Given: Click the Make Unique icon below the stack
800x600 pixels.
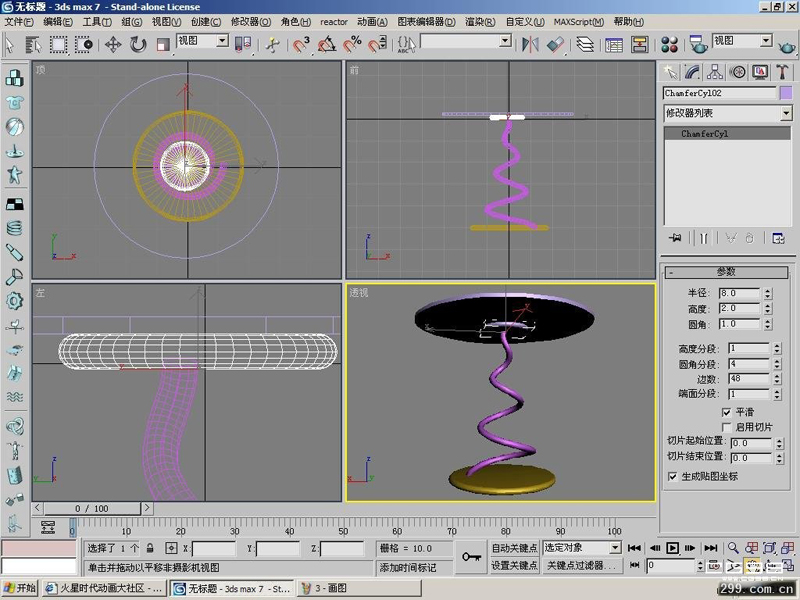Looking at the screenshot, I should tap(731, 238).
